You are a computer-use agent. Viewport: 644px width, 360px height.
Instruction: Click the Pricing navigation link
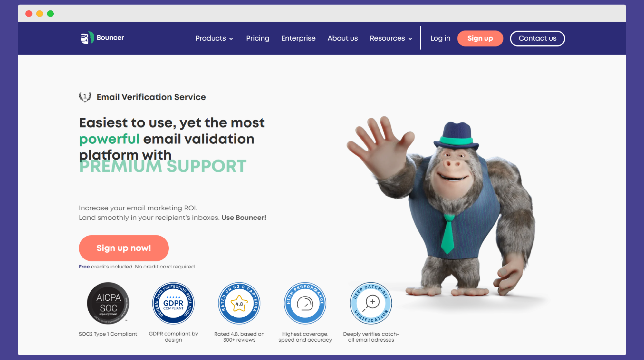coord(258,38)
